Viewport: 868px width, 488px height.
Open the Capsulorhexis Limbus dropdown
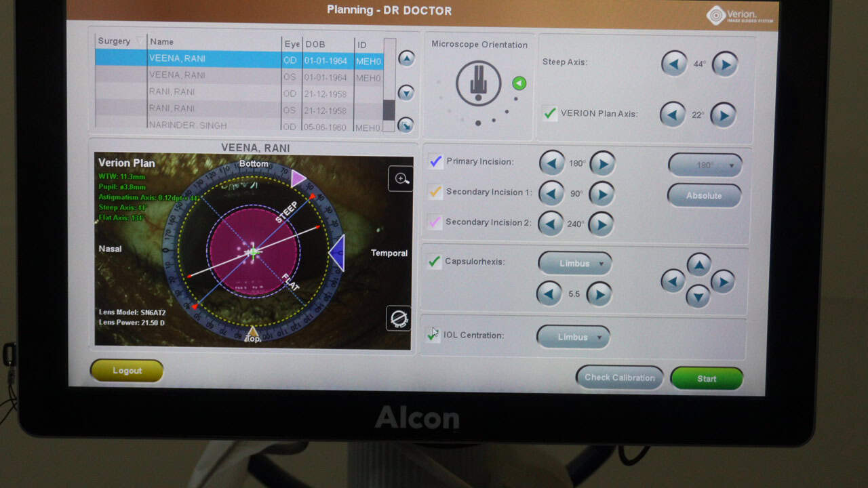[575, 264]
